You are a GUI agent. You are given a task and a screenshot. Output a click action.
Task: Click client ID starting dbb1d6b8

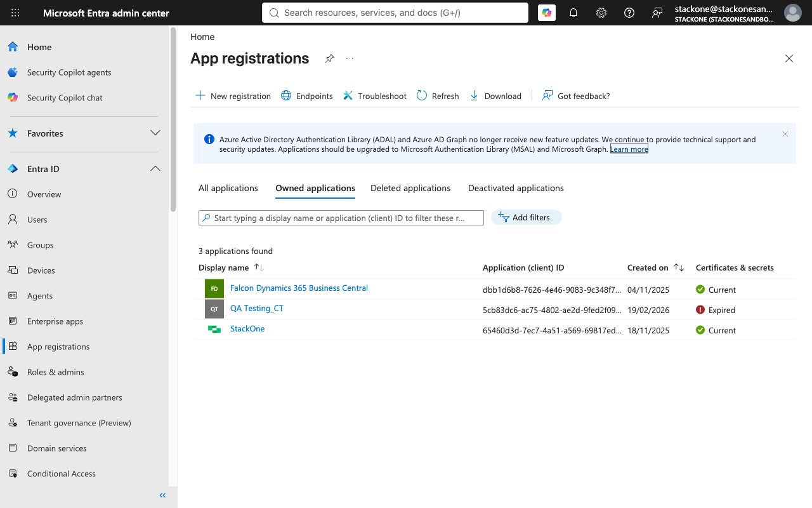tap(552, 290)
